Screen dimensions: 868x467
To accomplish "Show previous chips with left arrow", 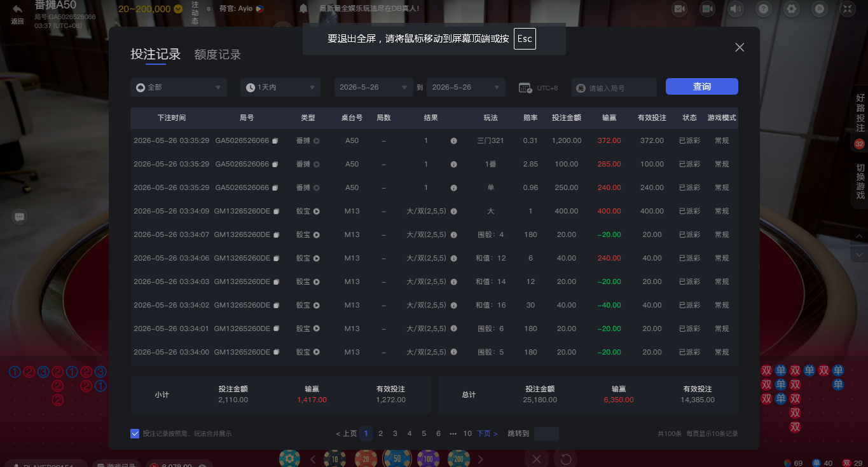I will tap(313, 459).
